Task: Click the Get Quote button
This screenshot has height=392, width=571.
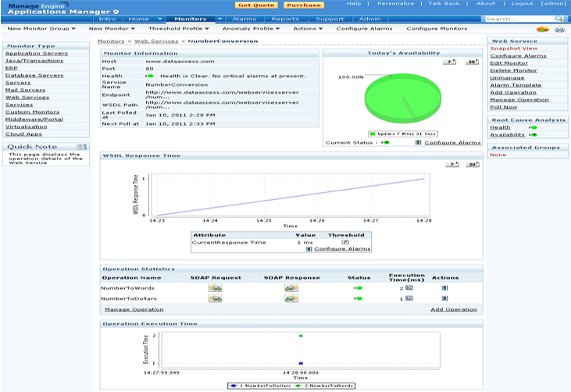Action: [256, 5]
